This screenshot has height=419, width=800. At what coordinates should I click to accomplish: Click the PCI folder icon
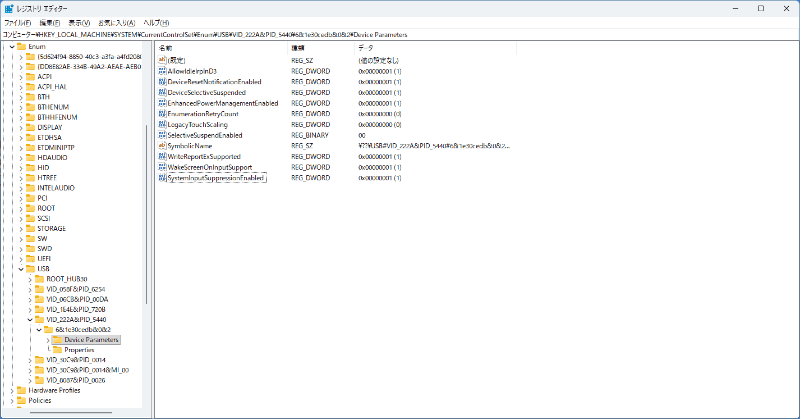(31, 198)
